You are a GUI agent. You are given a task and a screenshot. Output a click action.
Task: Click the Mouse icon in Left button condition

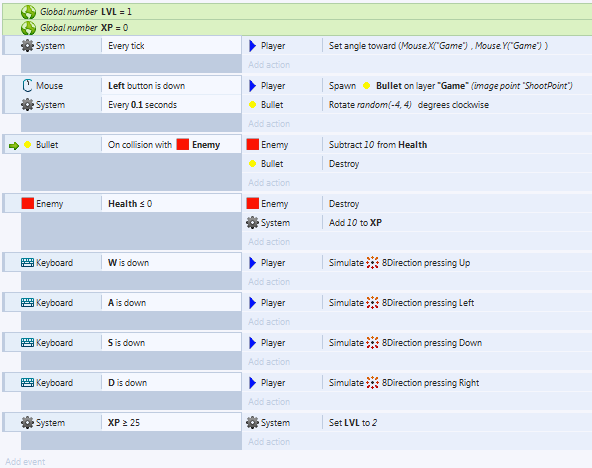click(27, 86)
